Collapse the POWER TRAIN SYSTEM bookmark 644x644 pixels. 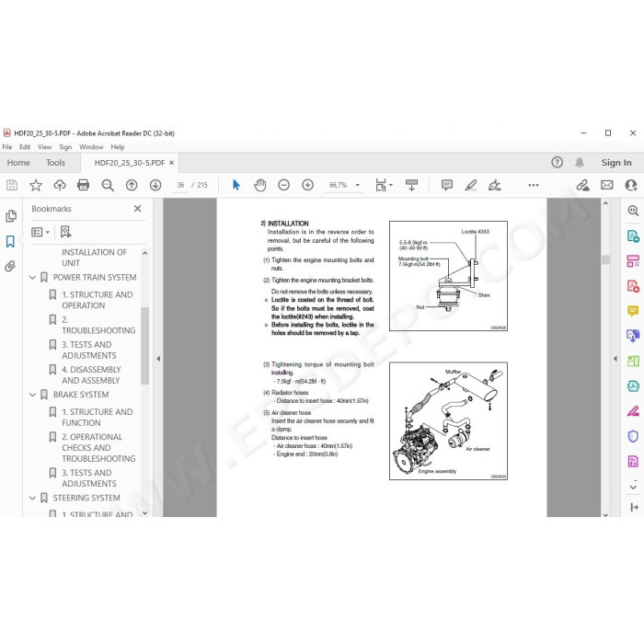(x=32, y=278)
